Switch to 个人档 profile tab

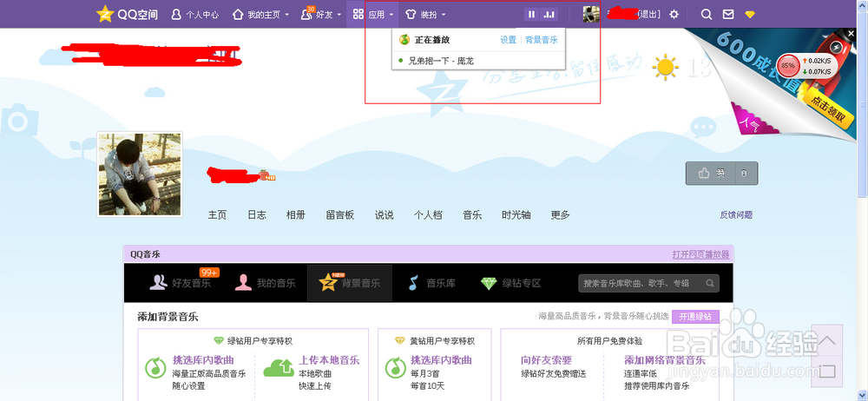[x=428, y=215]
